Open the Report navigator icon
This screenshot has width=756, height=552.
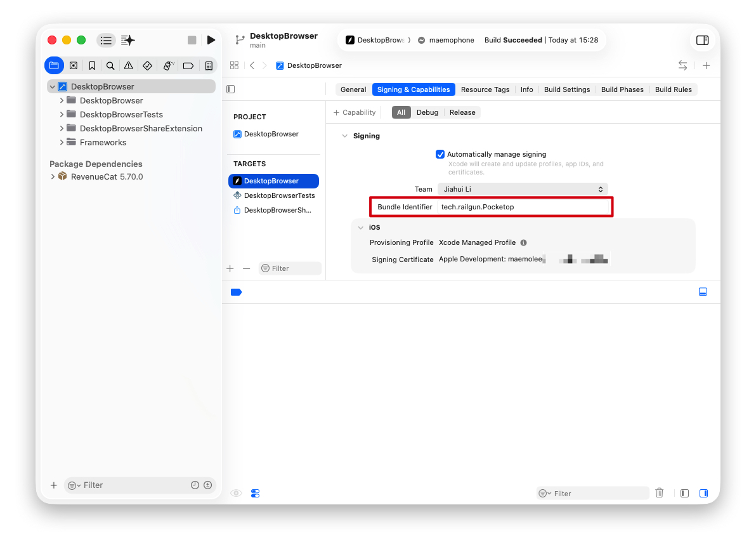(209, 65)
